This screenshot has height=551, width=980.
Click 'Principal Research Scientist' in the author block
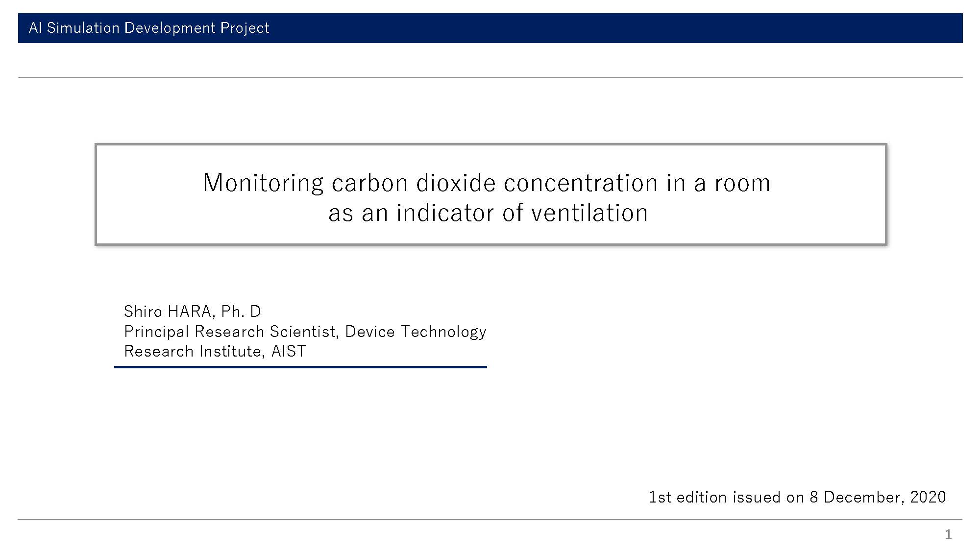(230, 332)
